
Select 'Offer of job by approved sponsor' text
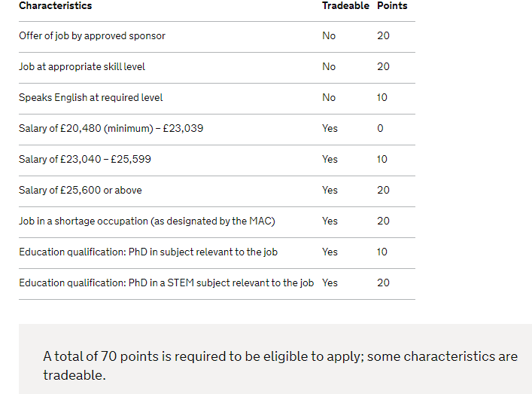92,36
